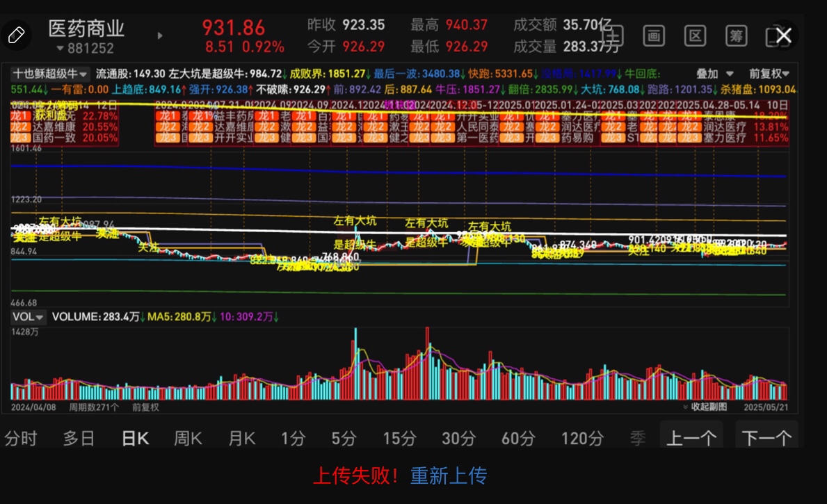Switch to the 15分 period tab
827x504 pixels.
[x=399, y=438]
